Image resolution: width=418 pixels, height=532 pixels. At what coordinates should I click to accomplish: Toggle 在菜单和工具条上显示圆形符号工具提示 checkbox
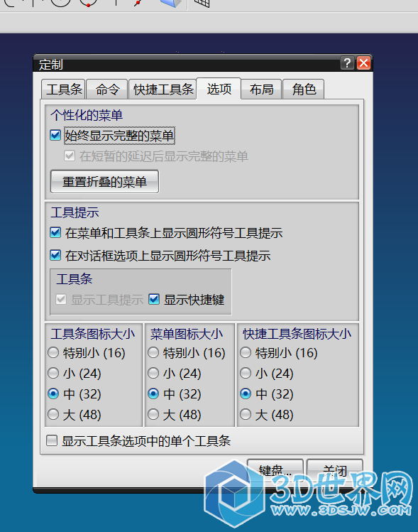[x=55, y=233]
